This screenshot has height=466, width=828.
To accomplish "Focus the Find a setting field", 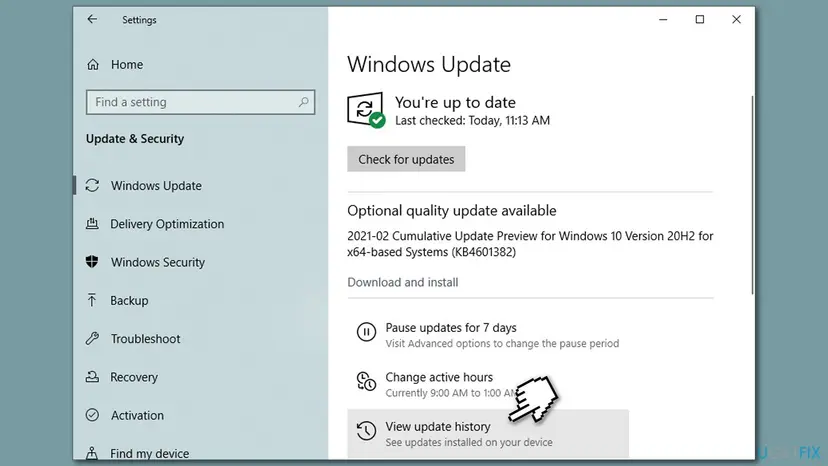I will click(x=200, y=102).
